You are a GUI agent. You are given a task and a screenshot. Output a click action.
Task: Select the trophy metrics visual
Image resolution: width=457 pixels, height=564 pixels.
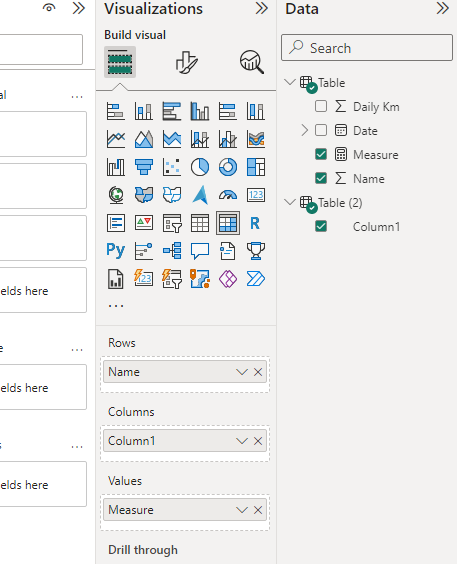pos(256,251)
